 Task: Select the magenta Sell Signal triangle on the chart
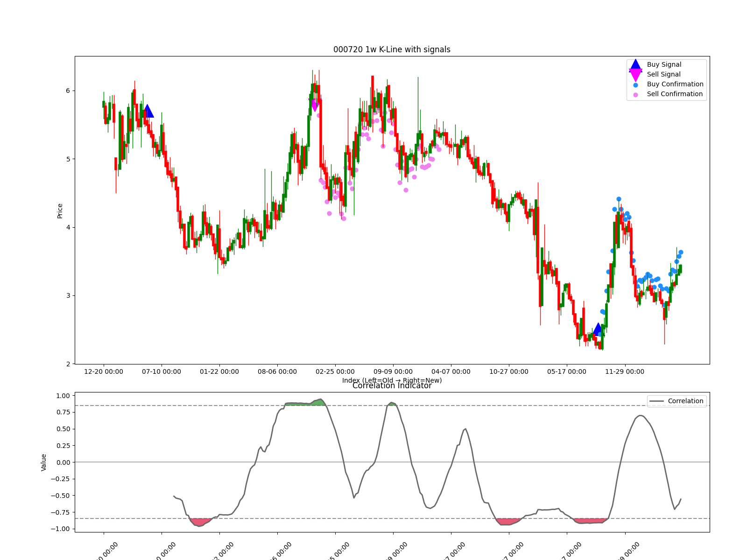[x=314, y=105]
